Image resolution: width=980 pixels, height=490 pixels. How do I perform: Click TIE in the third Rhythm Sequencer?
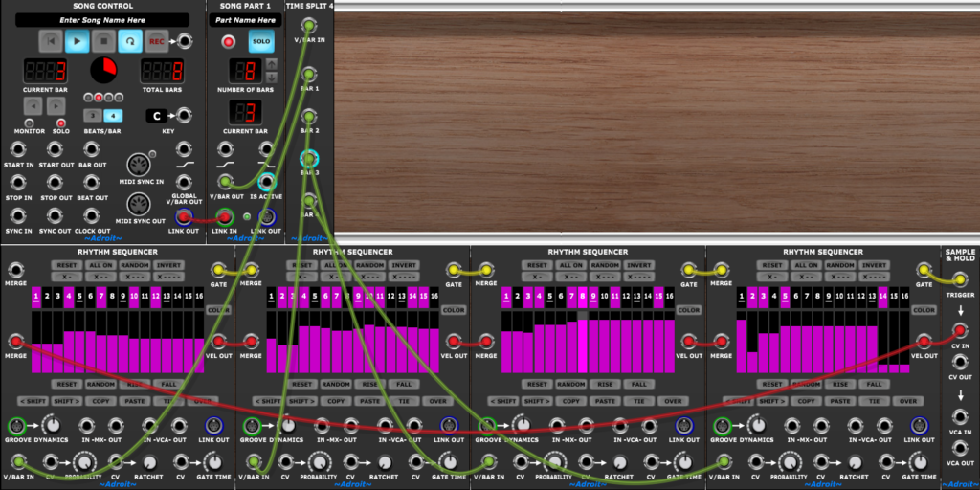coord(638,401)
